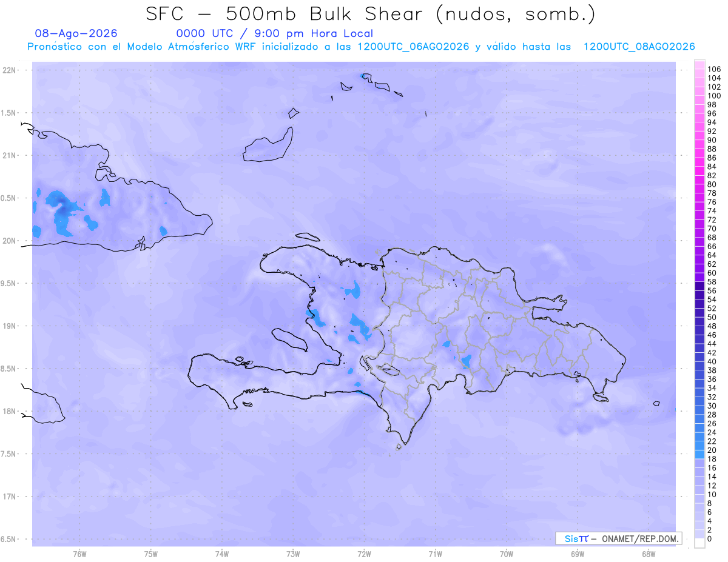Viewport: 728px width, 562px height.
Task: Click the '7.5N' latitude tick label
Action: click(9, 454)
